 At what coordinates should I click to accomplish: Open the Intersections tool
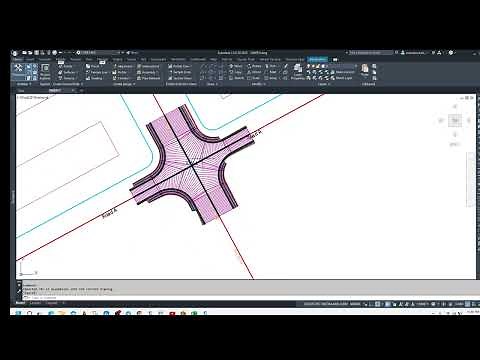148,66
